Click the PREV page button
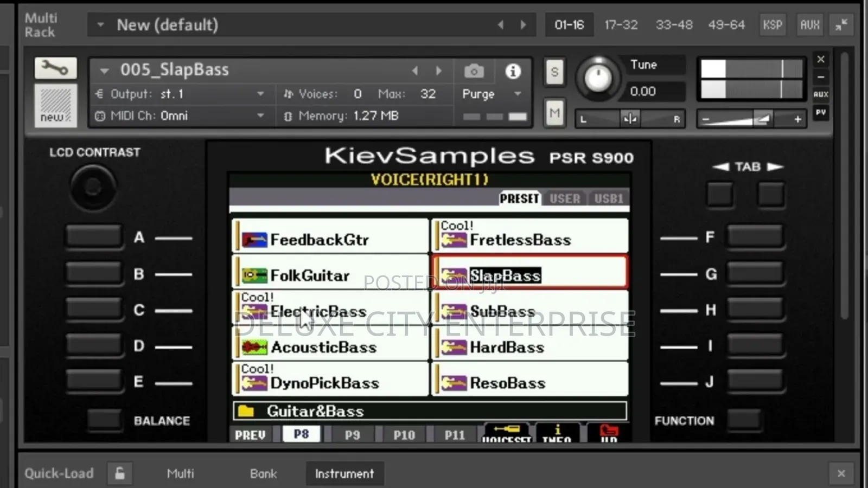Viewport: 868px width, 488px height. tap(250, 435)
